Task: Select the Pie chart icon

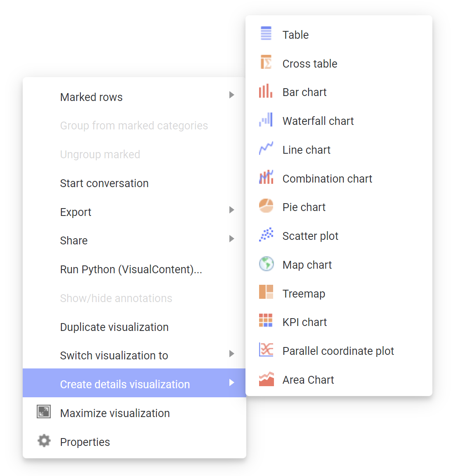Action: pyautogui.click(x=266, y=206)
